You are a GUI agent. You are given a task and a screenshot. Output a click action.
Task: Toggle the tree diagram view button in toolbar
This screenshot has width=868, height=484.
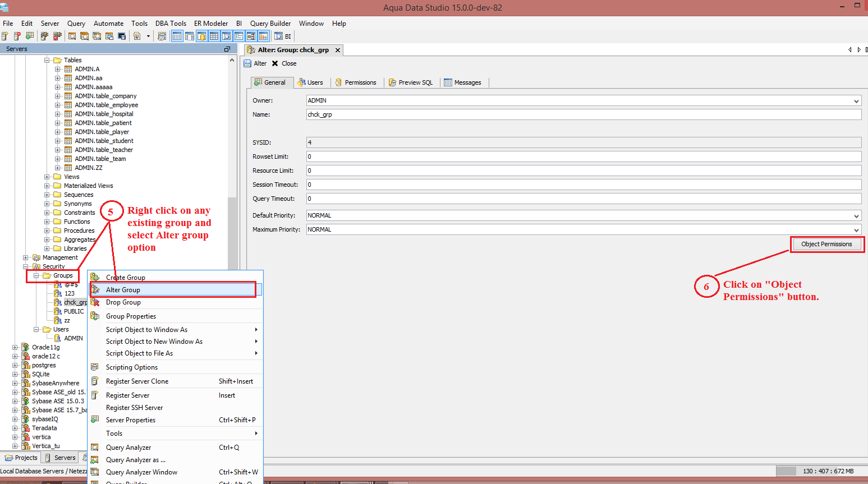(x=251, y=36)
